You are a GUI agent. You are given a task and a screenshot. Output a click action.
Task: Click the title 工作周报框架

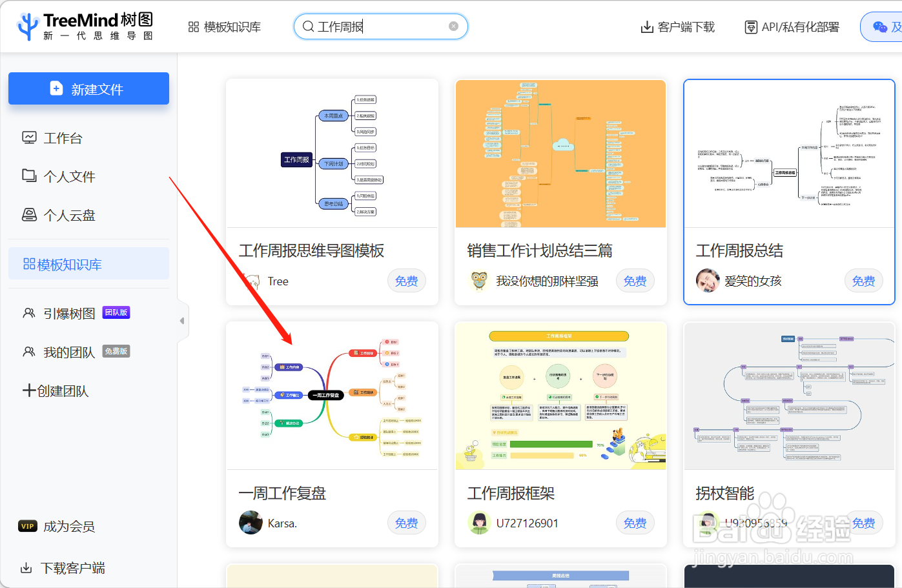(511, 493)
